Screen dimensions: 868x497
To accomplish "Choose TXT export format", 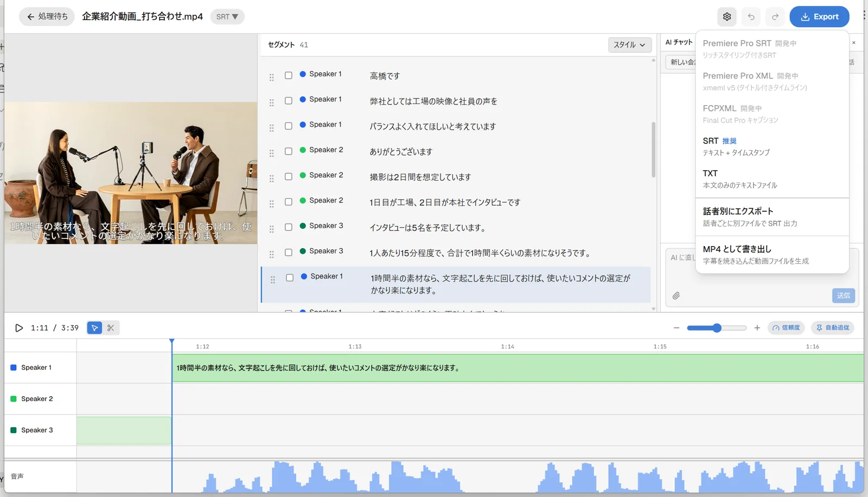I will (772, 179).
